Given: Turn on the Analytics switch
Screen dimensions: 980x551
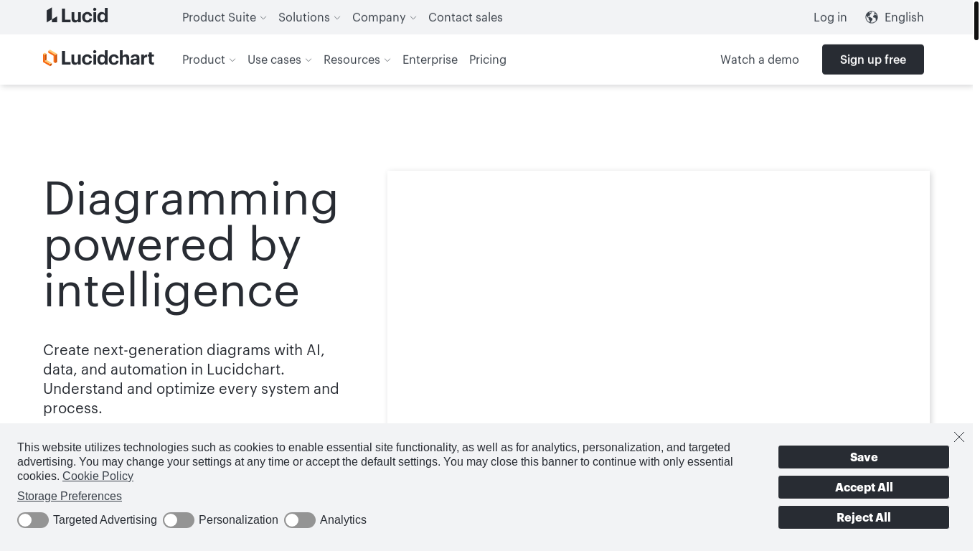Looking at the screenshot, I should (x=300, y=520).
